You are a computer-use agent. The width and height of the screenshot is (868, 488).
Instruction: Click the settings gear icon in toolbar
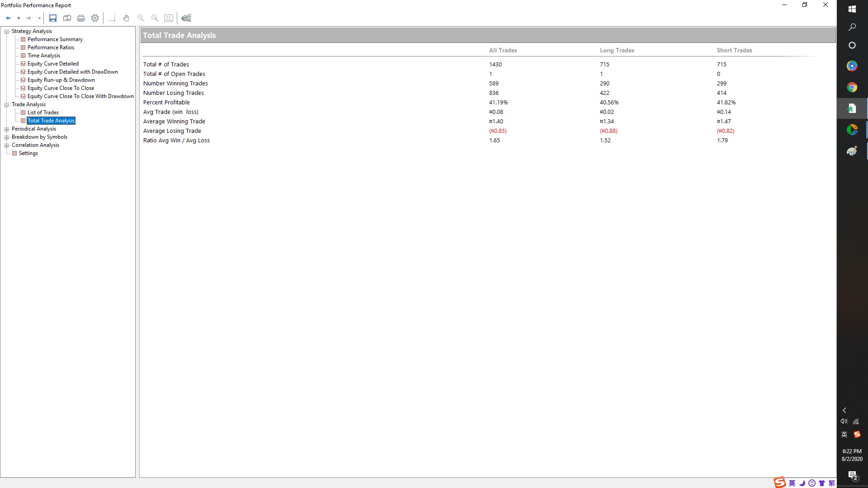[95, 18]
